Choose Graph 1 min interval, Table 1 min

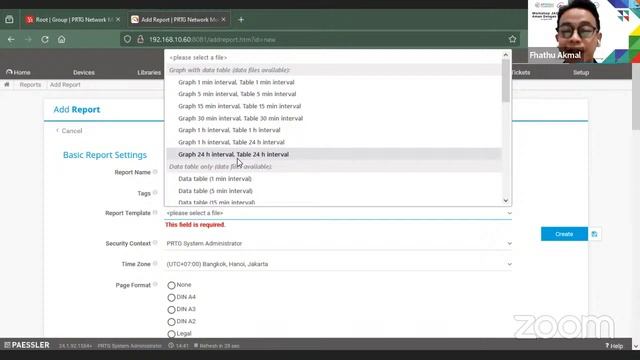tap(333, 82)
